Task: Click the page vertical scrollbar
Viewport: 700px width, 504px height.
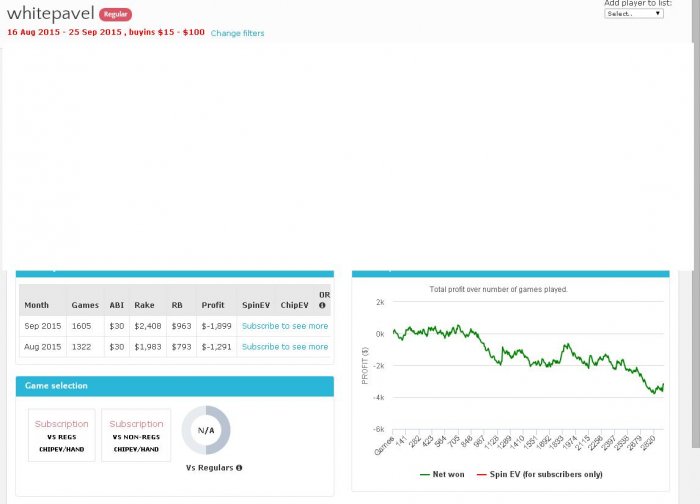Action: tap(696, 223)
